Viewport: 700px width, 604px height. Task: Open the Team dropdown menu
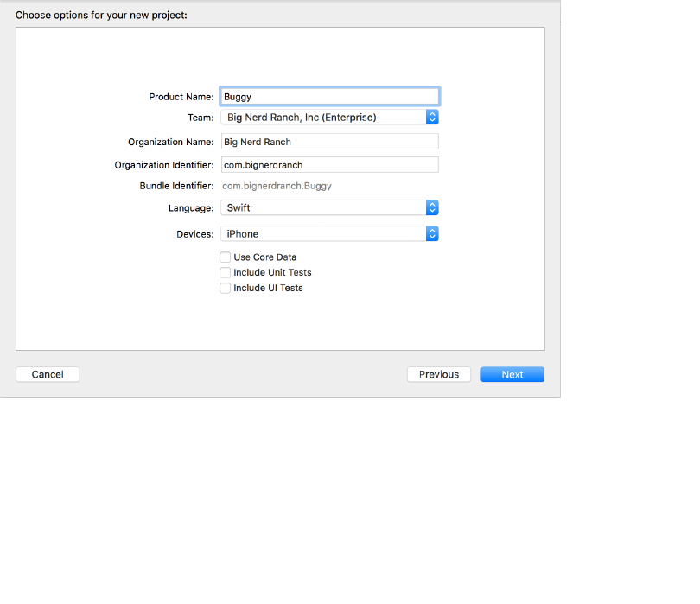pyautogui.click(x=329, y=117)
